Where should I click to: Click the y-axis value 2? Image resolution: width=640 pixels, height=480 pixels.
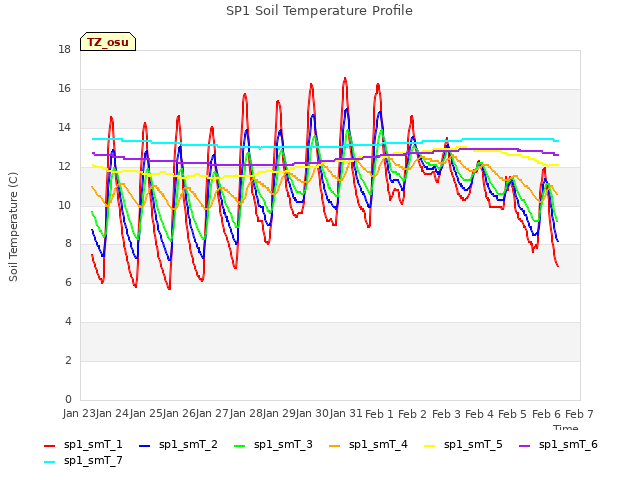(x=68, y=360)
